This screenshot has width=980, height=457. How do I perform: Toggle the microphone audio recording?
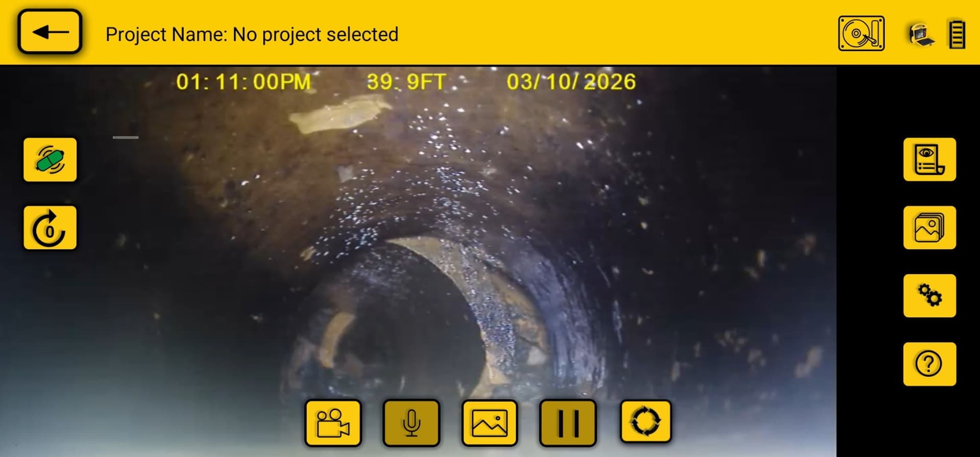(411, 423)
